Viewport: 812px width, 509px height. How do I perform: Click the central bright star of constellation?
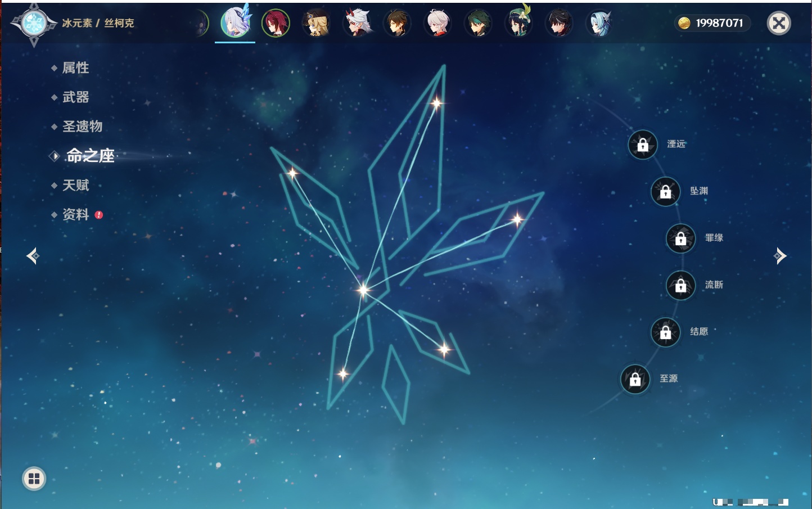363,290
